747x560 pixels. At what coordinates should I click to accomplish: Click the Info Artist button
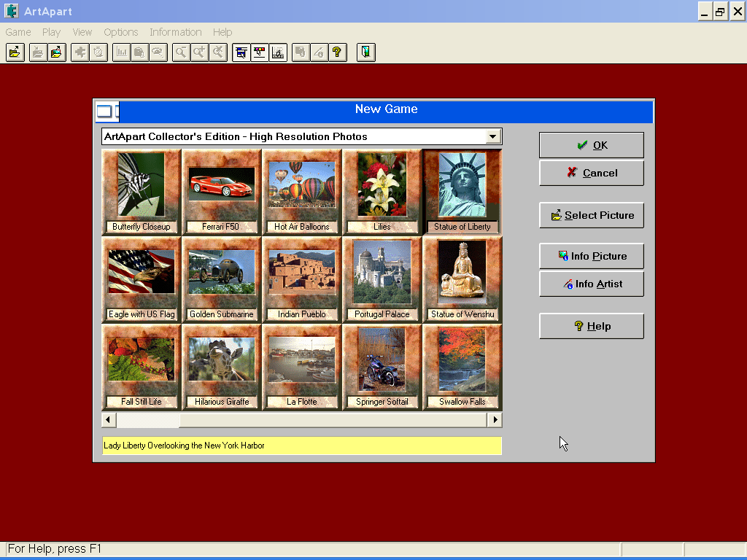point(591,284)
